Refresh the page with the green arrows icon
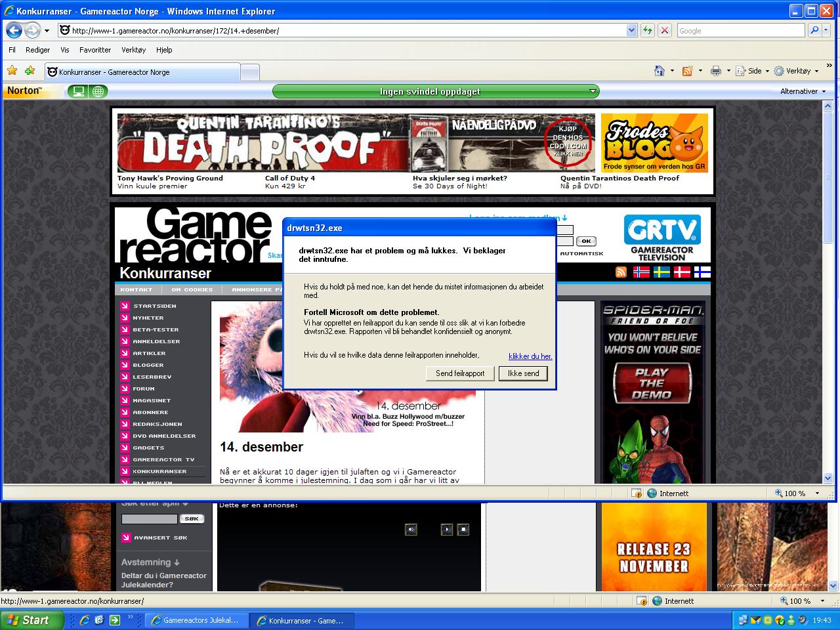 (x=648, y=30)
